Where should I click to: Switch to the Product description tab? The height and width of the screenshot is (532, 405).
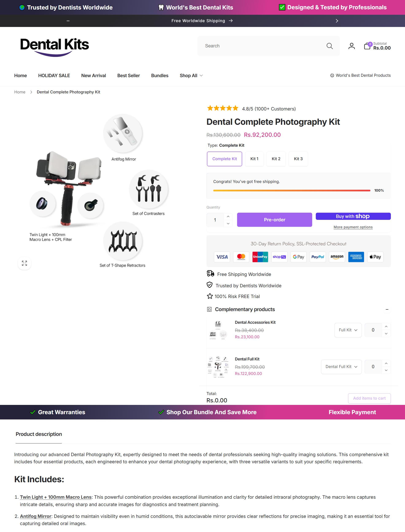click(x=39, y=434)
